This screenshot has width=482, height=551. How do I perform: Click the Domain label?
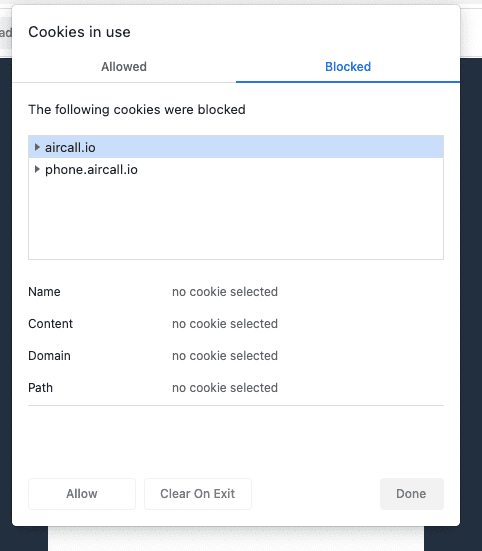click(x=50, y=356)
